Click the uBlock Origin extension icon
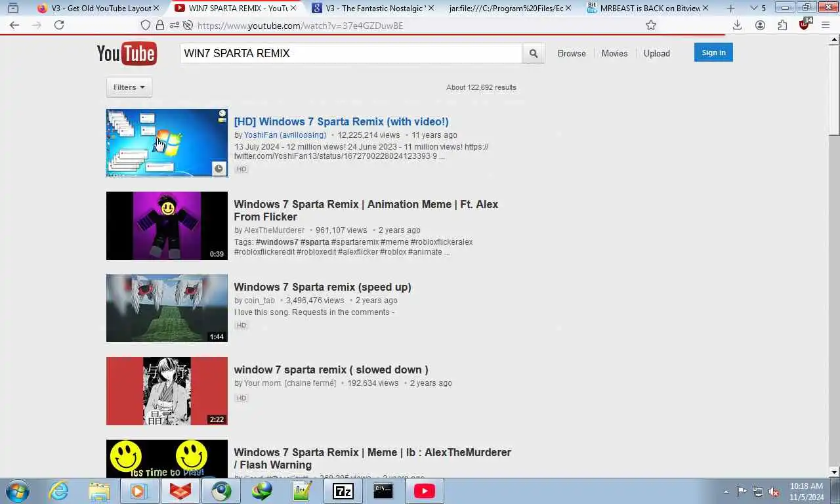Viewport: 840px width, 504px height. pos(805,24)
